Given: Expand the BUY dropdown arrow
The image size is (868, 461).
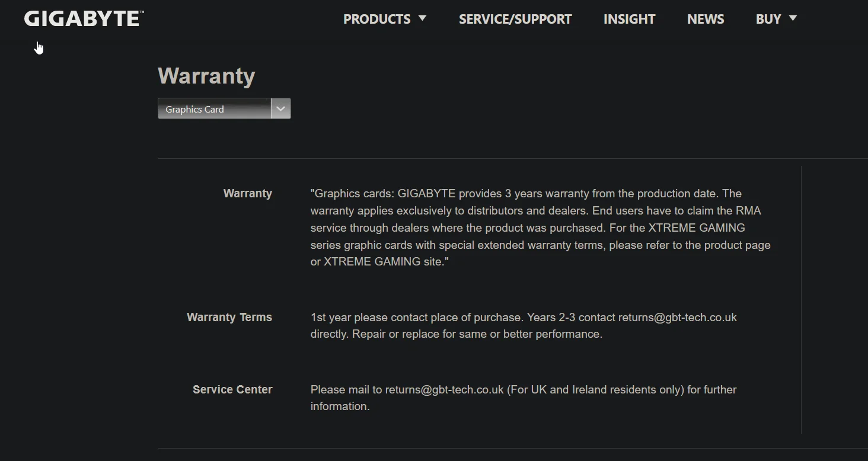Looking at the screenshot, I should [793, 18].
